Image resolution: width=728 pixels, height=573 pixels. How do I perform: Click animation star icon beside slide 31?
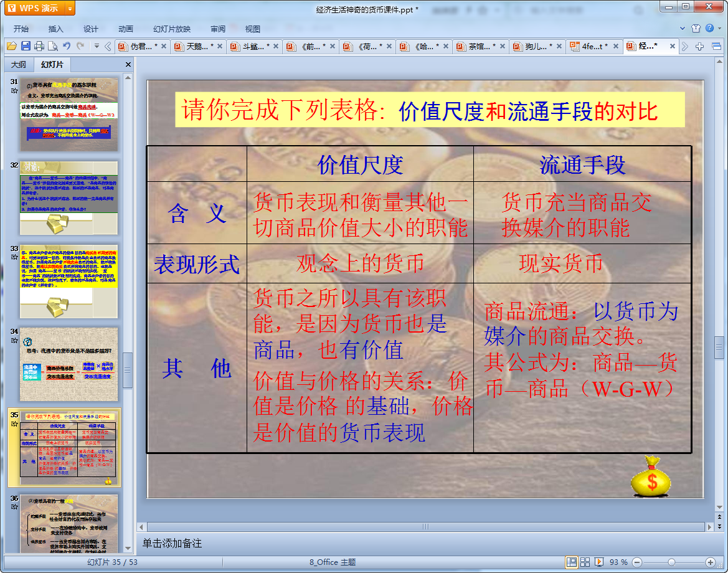(x=14, y=90)
